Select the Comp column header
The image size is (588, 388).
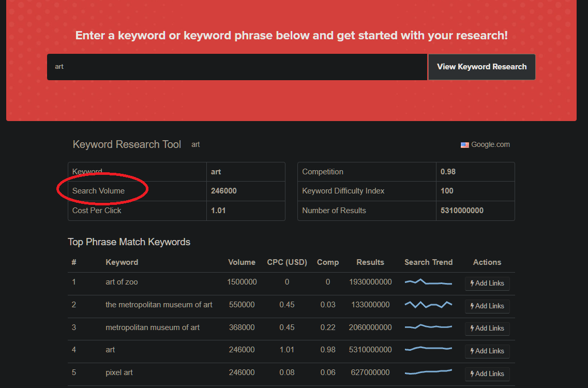[x=328, y=262]
